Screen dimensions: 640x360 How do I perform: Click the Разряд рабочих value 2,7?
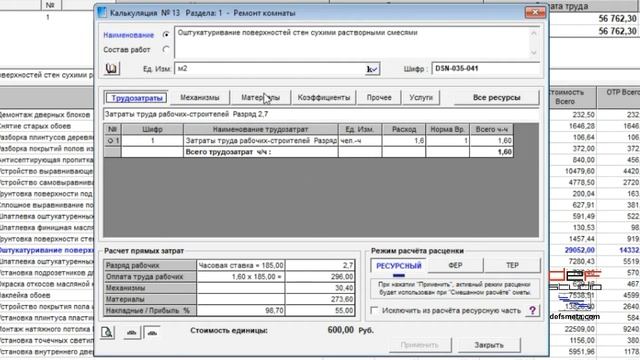[320, 266]
